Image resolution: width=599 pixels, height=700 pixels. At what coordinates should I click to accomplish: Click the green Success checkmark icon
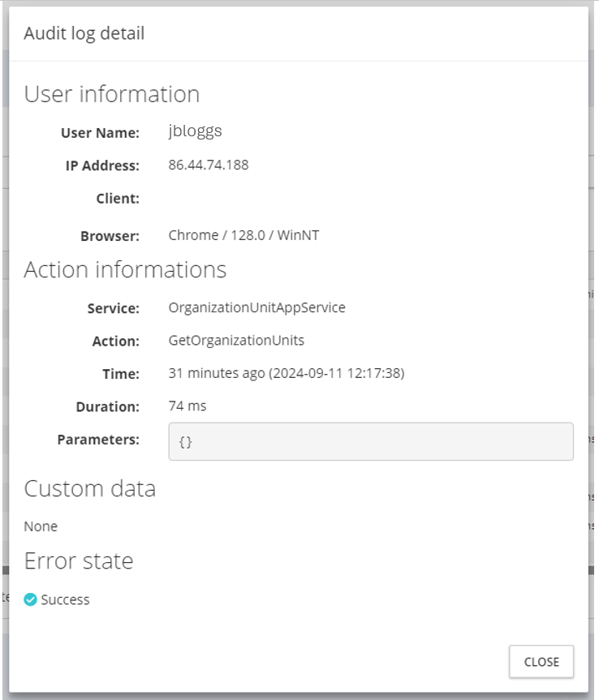[x=30, y=600]
